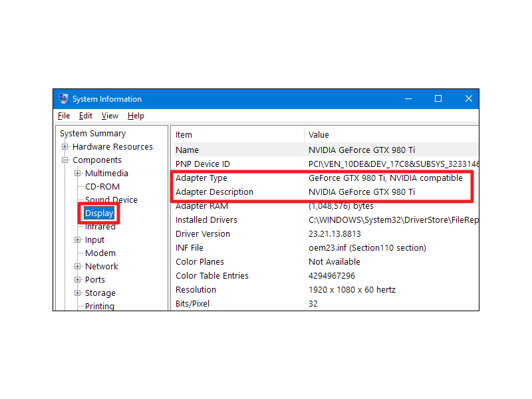
Task: Select the Color Planes row
Action: 326,261
